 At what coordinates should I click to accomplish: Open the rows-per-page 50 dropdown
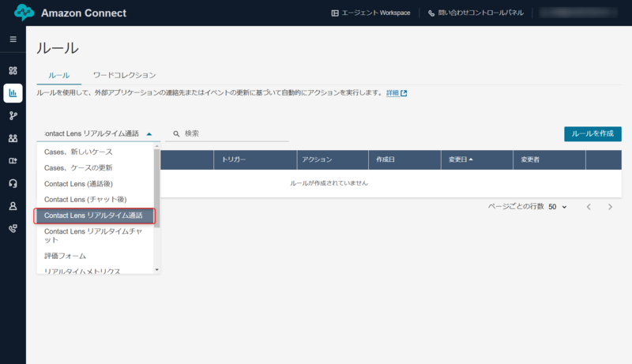click(x=558, y=207)
